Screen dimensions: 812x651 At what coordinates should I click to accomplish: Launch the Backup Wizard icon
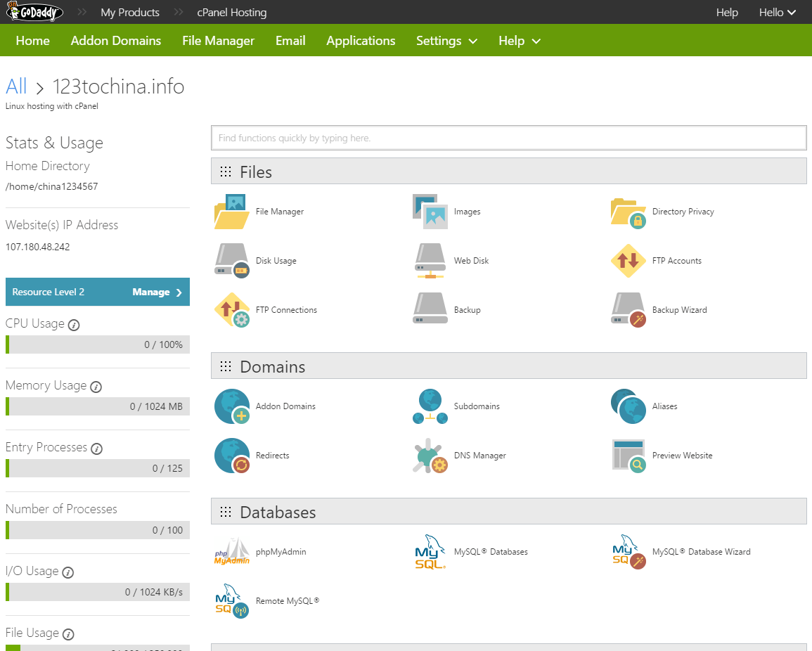click(629, 310)
